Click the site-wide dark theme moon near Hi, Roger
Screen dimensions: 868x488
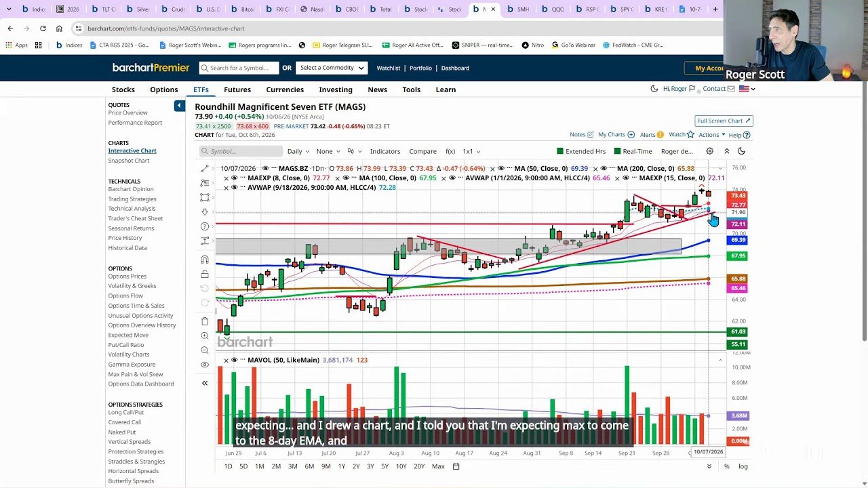tap(654, 89)
